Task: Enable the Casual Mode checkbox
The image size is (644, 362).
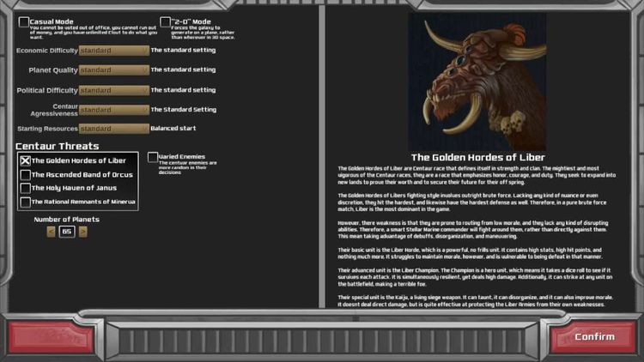Action: 24,21
